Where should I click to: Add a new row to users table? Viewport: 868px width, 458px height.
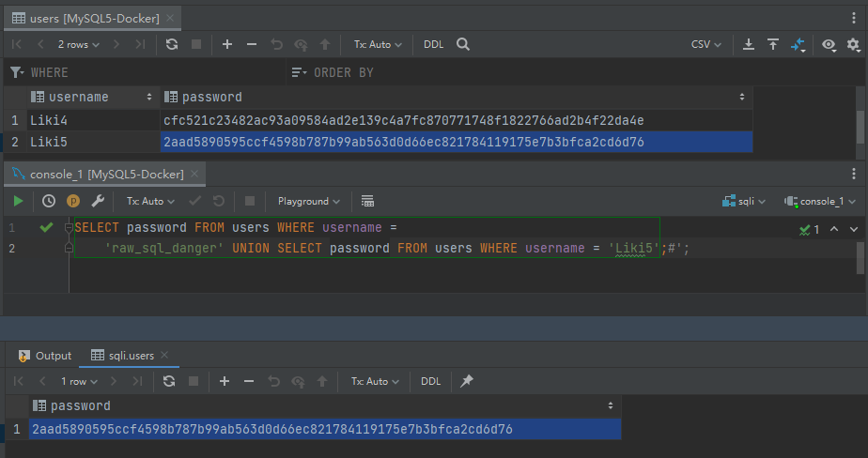227,44
